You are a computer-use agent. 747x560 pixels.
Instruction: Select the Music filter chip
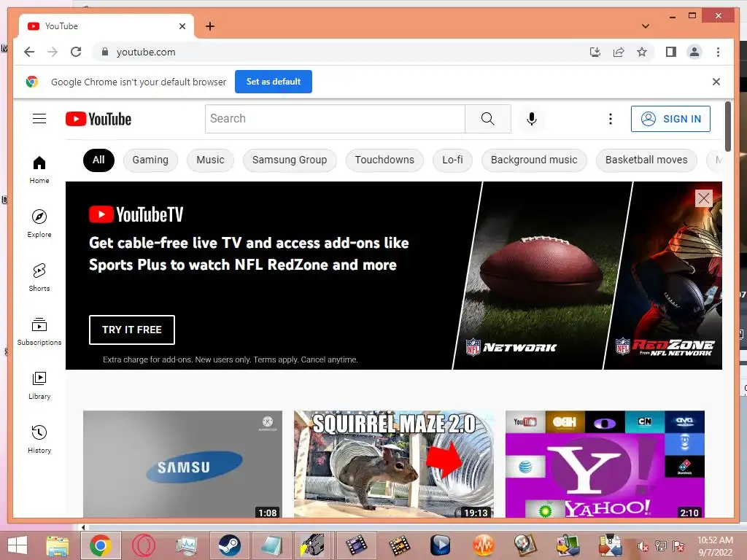click(x=210, y=160)
